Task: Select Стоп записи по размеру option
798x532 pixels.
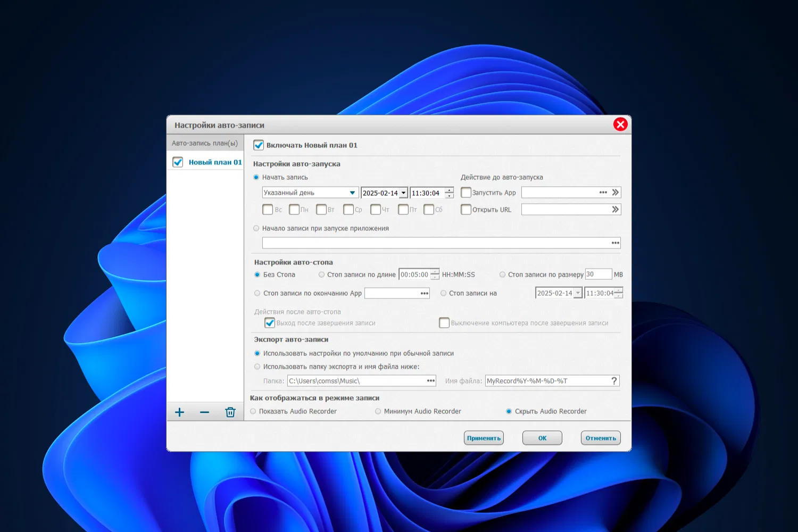Action: coord(502,275)
